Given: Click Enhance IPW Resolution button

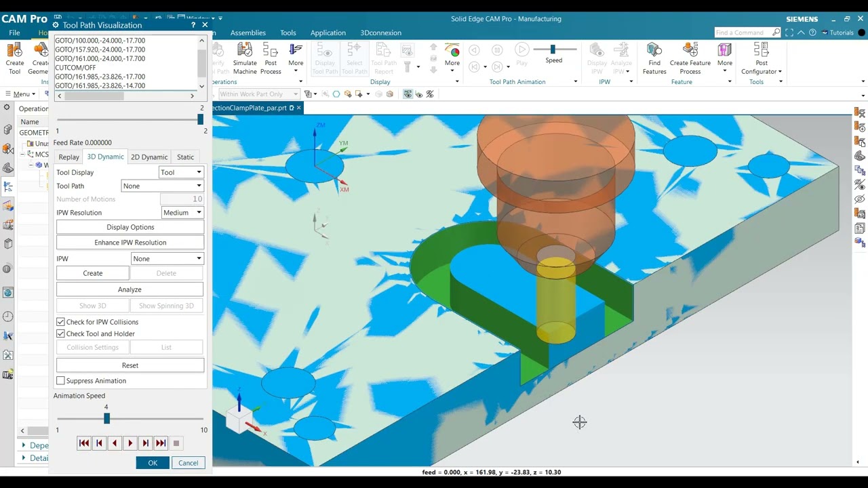Looking at the screenshot, I should pos(130,243).
